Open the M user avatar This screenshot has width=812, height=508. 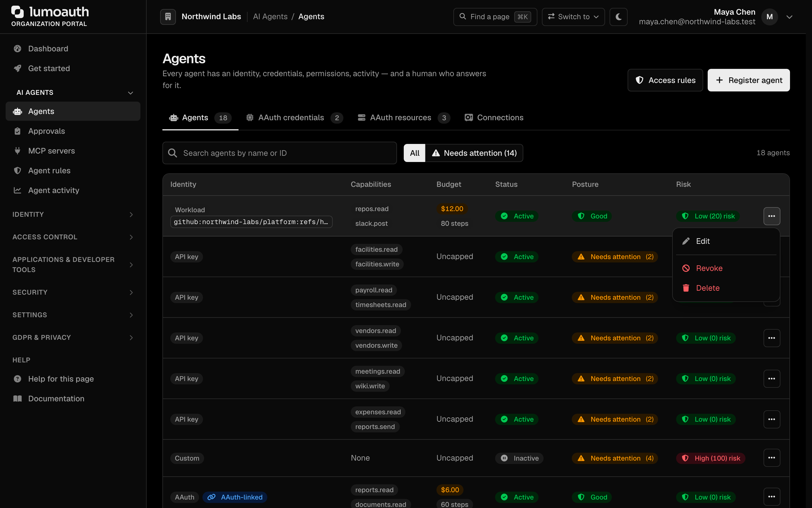[x=769, y=16]
